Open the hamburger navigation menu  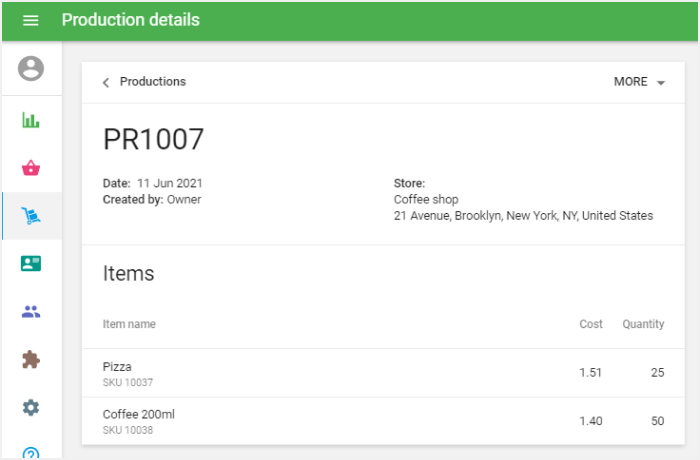[x=31, y=20]
